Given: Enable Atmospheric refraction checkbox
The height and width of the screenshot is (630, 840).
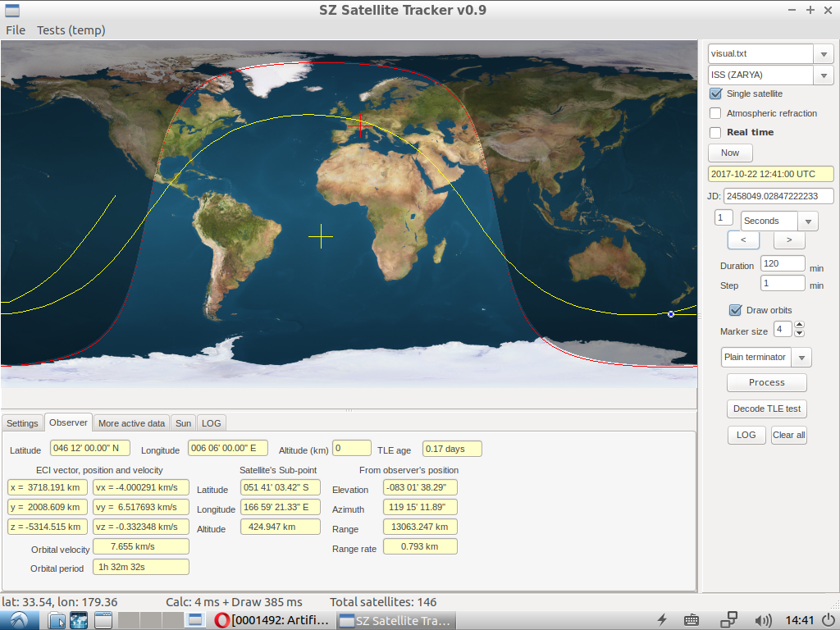Looking at the screenshot, I should (x=715, y=113).
